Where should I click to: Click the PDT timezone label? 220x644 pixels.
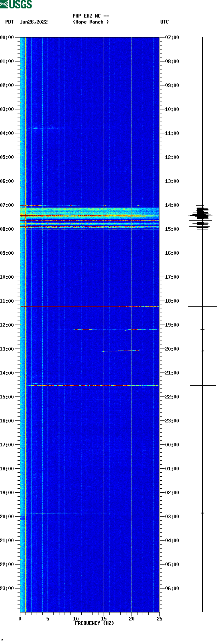(10, 22)
